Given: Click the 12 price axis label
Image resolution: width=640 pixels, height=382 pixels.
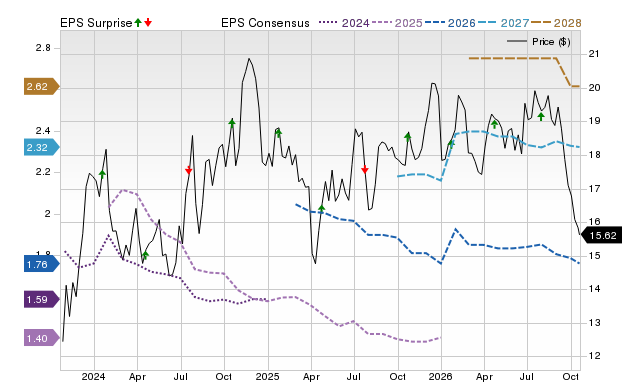Looking at the screenshot, I should (594, 356).
